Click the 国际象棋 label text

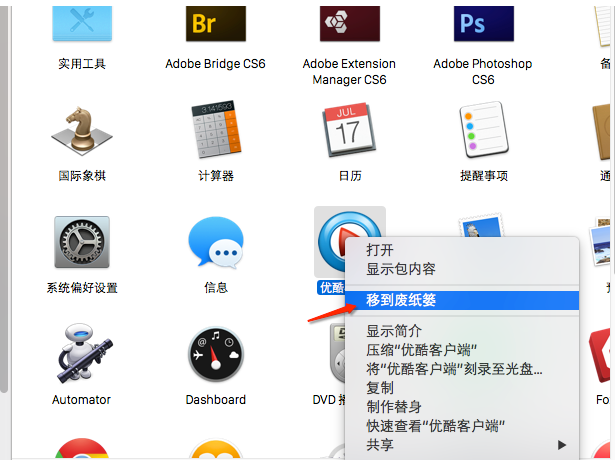[82, 176]
